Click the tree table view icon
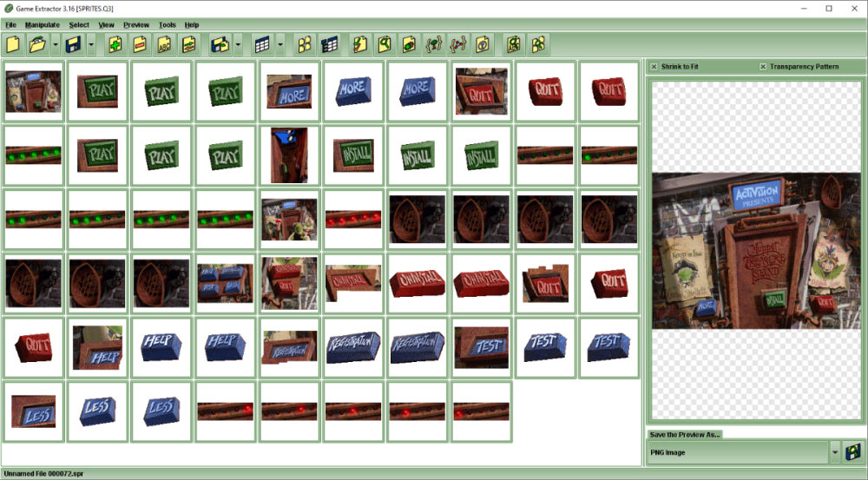 pyautogui.click(x=329, y=44)
